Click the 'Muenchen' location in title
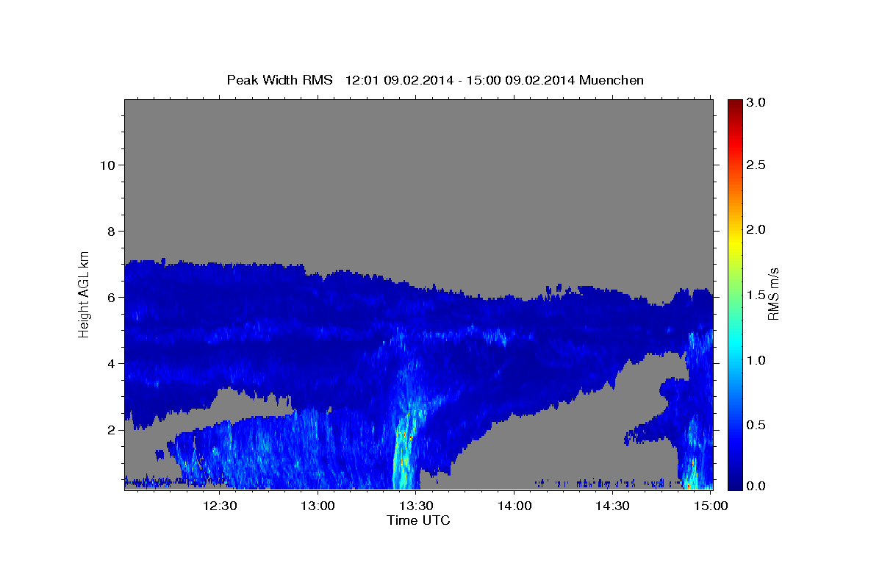 coord(612,80)
